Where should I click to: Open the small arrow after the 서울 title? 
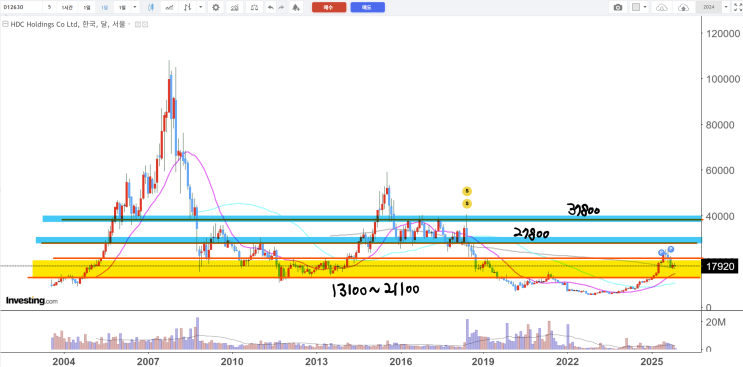[130, 24]
